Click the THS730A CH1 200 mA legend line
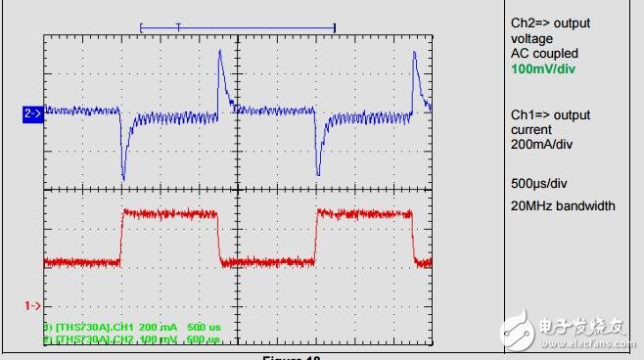 [x=132, y=327]
